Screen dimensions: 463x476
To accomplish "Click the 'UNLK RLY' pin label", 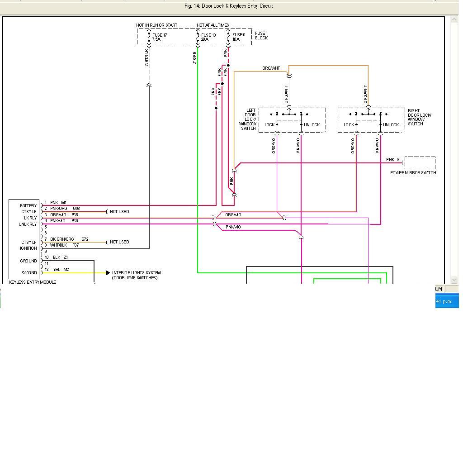I will (x=28, y=224).
